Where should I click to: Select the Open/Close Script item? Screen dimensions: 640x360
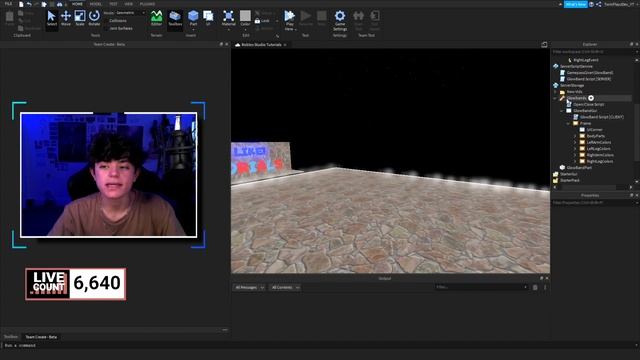589,104
